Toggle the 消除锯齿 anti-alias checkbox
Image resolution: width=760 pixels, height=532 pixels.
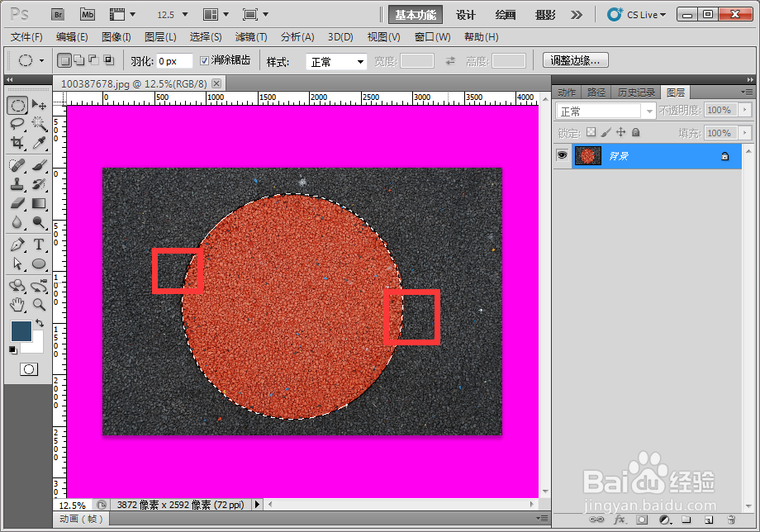tap(202, 60)
